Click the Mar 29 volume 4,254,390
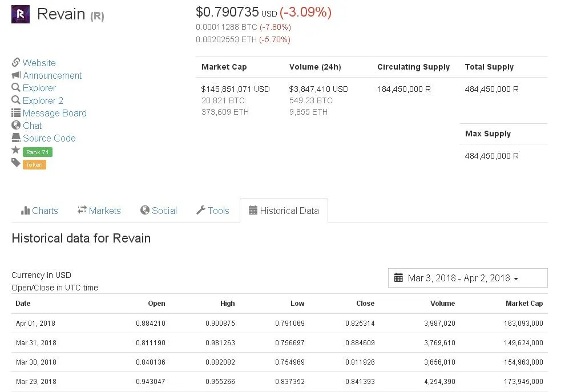 (439, 382)
